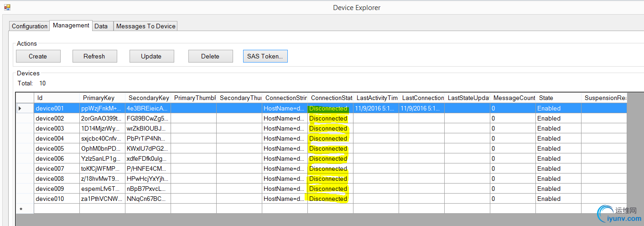Click primary key cell starting sxjcbc40Cnfv
Viewport: 644px width, 226px height.
coord(102,138)
